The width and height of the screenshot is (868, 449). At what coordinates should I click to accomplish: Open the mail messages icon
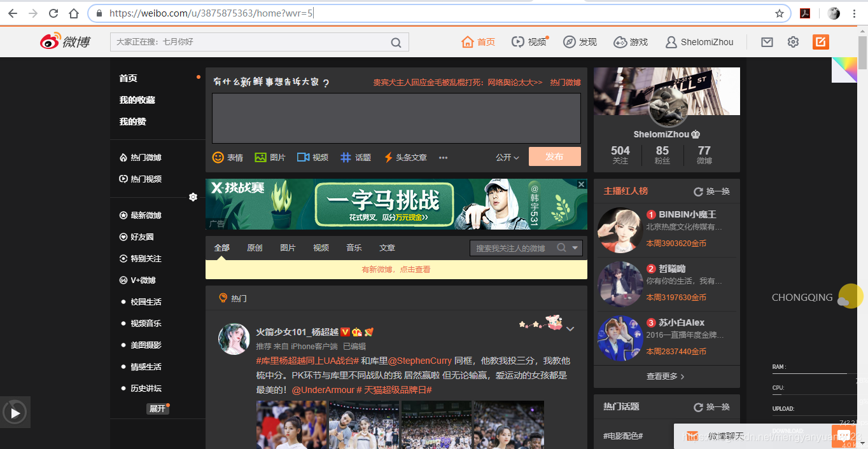click(767, 42)
